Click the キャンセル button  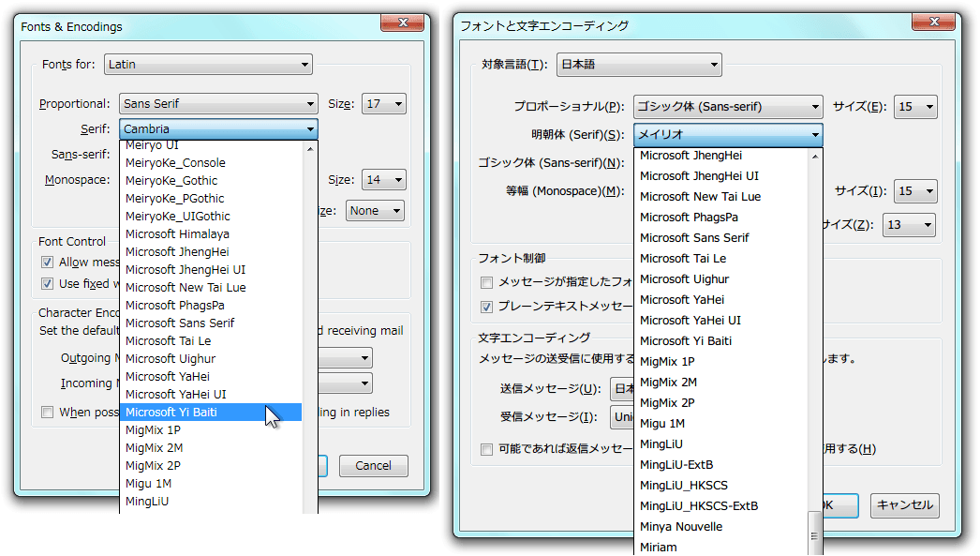pyautogui.click(x=904, y=505)
